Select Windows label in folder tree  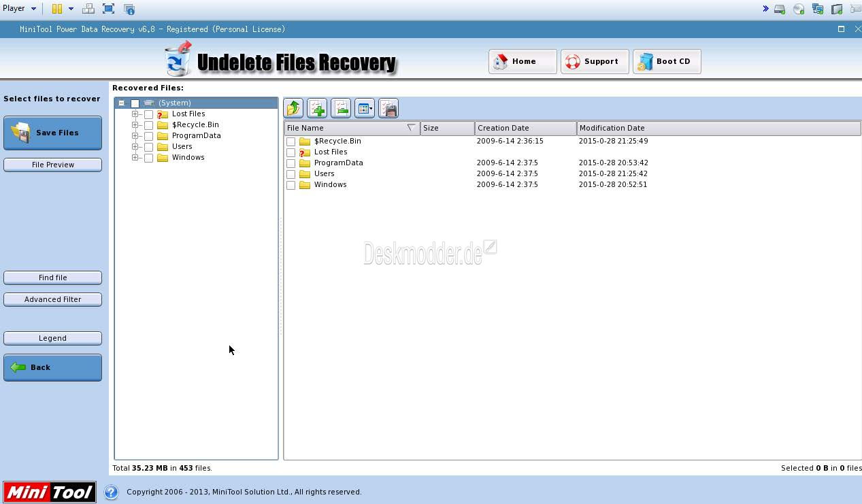click(188, 157)
